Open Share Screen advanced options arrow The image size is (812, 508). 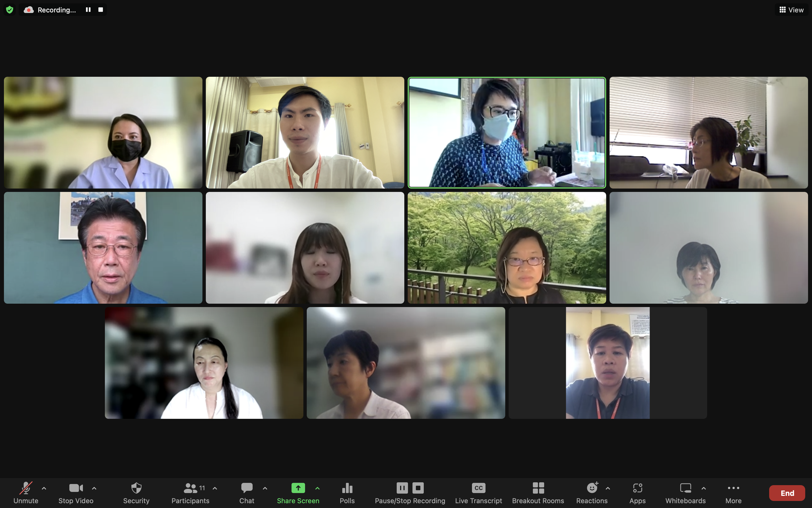point(317,488)
